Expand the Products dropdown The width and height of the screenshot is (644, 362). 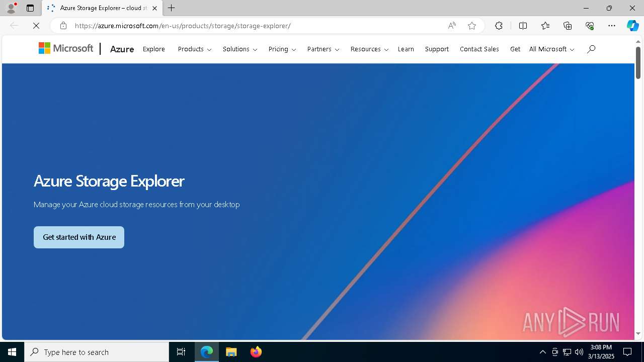(195, 49)
